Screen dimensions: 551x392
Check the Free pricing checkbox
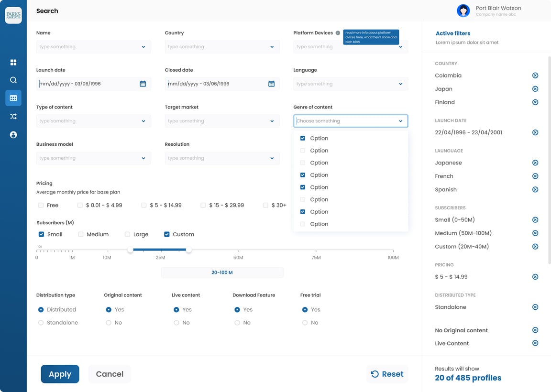click(x=41, y=205)
